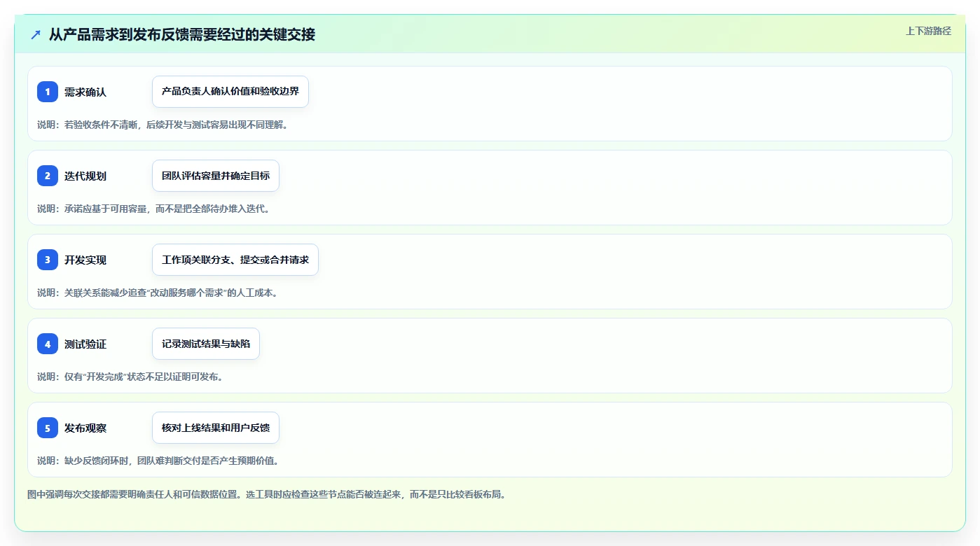The image size is (980, 546).
Task: Click the title 从产品需求到发布反馈需要经过的关键交接
Action: tap(182, 34)
